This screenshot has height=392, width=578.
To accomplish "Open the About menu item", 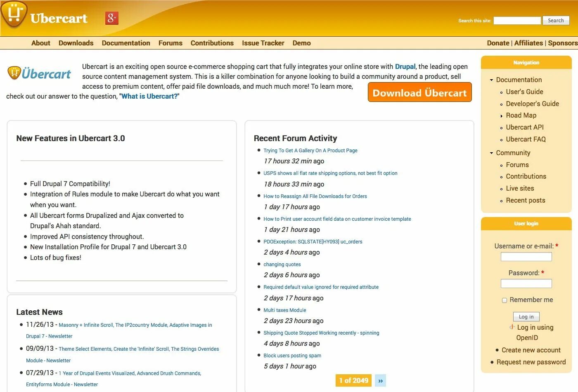I will tap(41, 43).
